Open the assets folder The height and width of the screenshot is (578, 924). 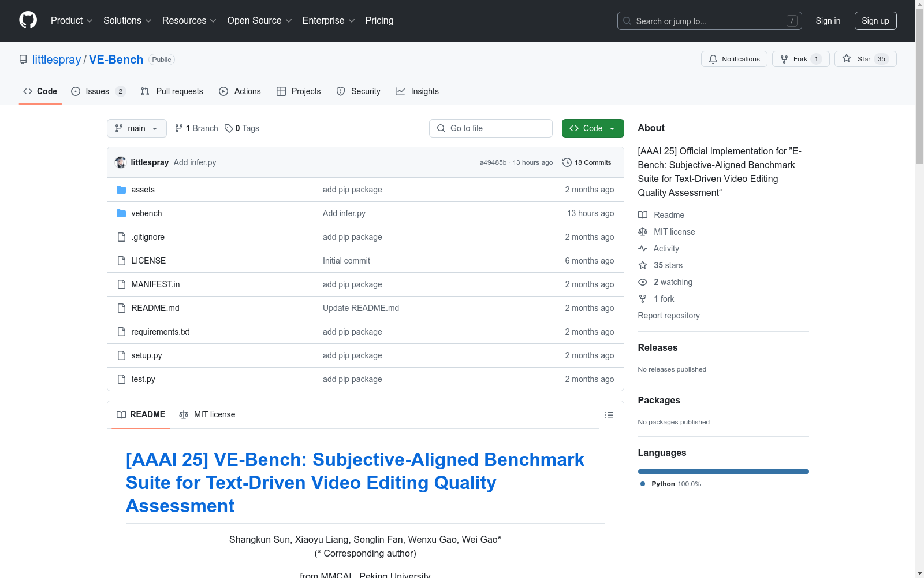point(143,190)
